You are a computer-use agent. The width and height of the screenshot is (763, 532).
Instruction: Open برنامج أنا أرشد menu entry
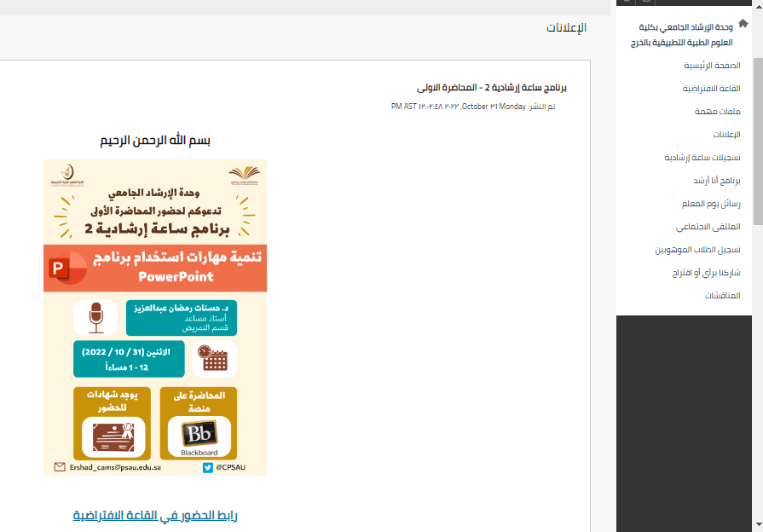717,181
